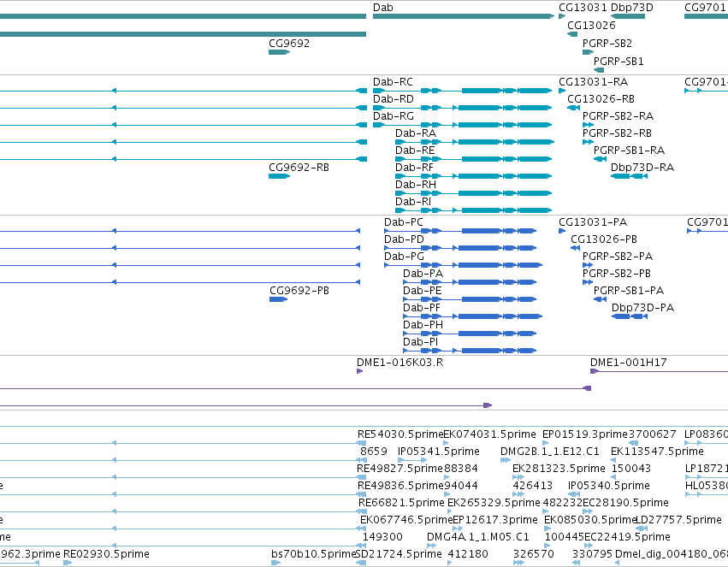This screenshot has width=728, height=567.
Task: Select the PGRP-SB2-RB transcript label
Action: 617,133
